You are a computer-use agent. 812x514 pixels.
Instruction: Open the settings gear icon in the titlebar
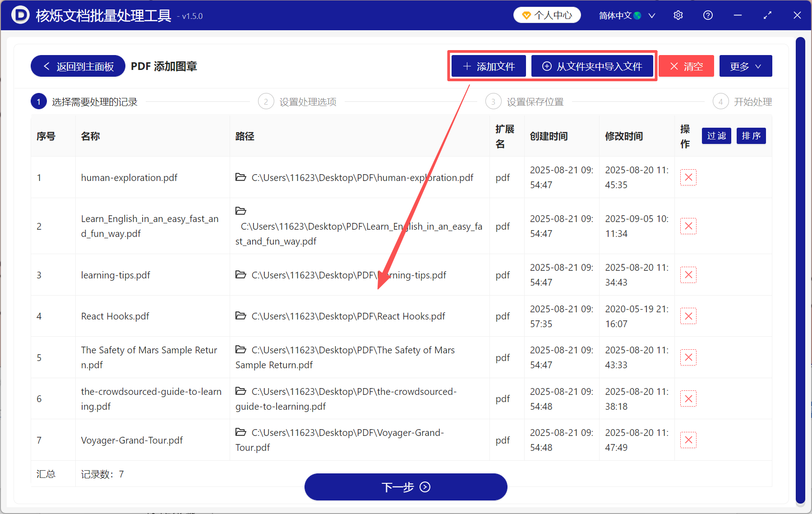678,15
